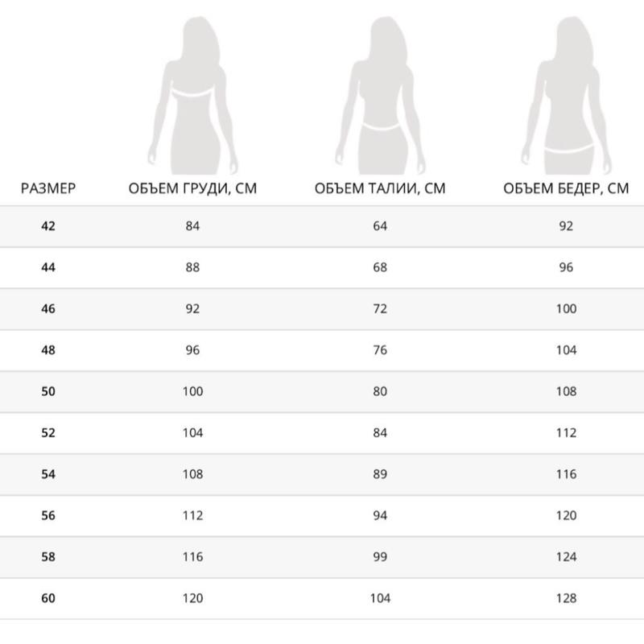Select size 42 in the size column
644x644 pixels.
click(x=48, y=226)
